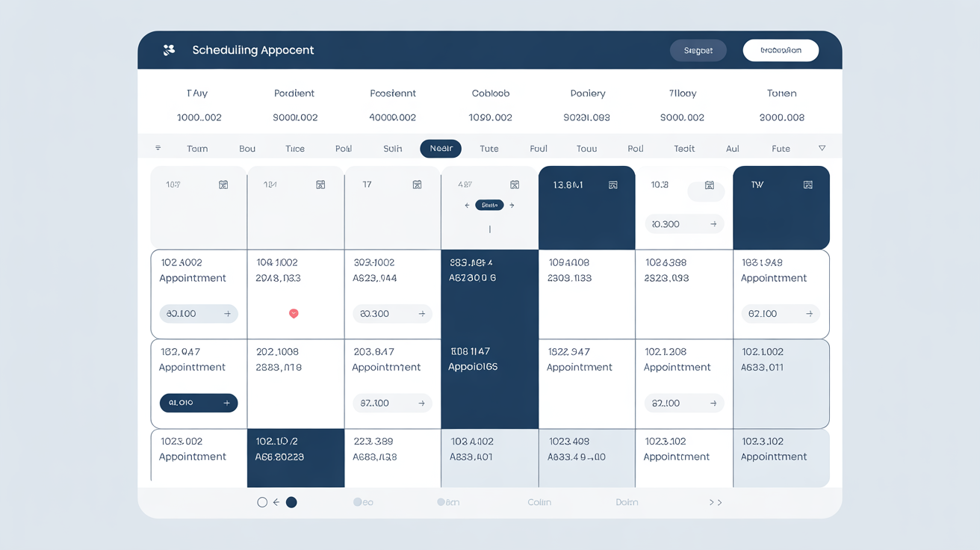980x550 pixels.
Task: Click the red heart icon
Action: 294,314
